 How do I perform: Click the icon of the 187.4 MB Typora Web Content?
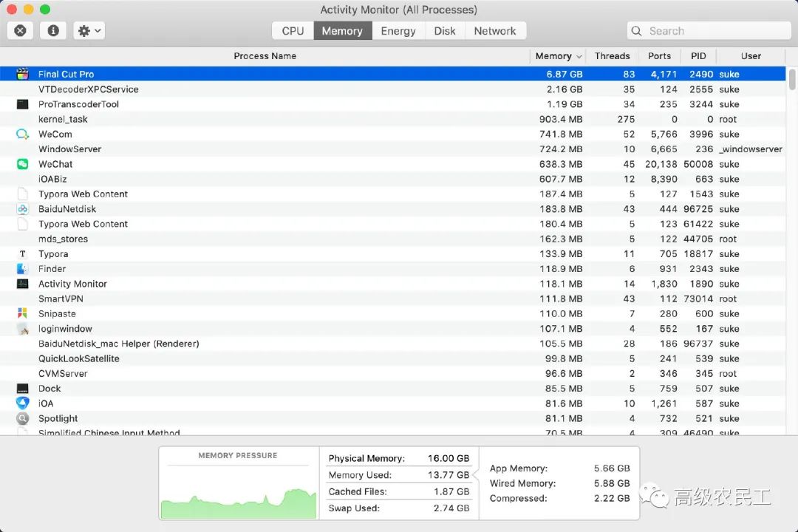[x=22, y=194]
